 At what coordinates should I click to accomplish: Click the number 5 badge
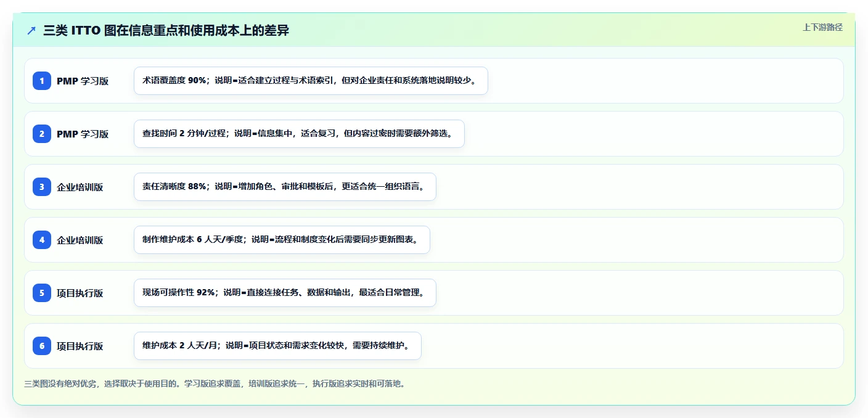42,292
